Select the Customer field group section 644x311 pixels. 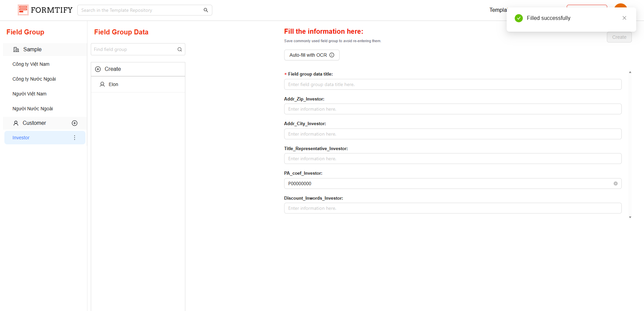pyautogui.click(x=34, y=123)
